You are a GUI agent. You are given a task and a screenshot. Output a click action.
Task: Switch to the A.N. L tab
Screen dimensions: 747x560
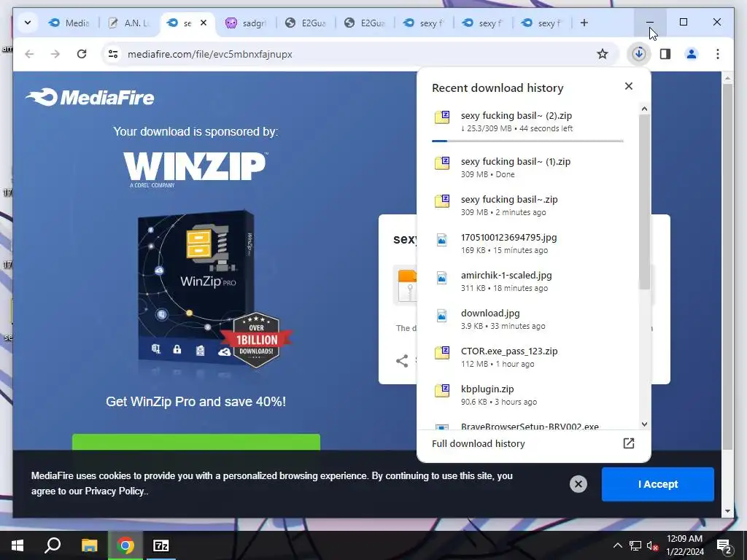click(128, 23)
